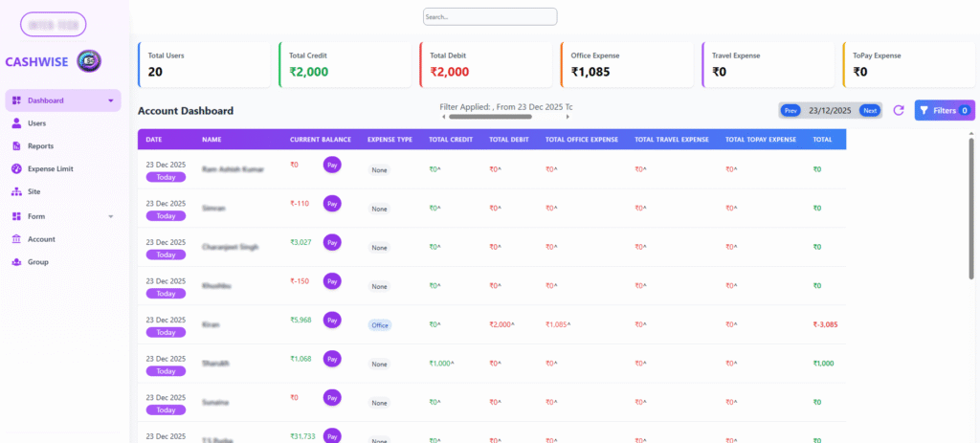
Task: Open the Users page icon in sidebar
Action: pos(17,123)
